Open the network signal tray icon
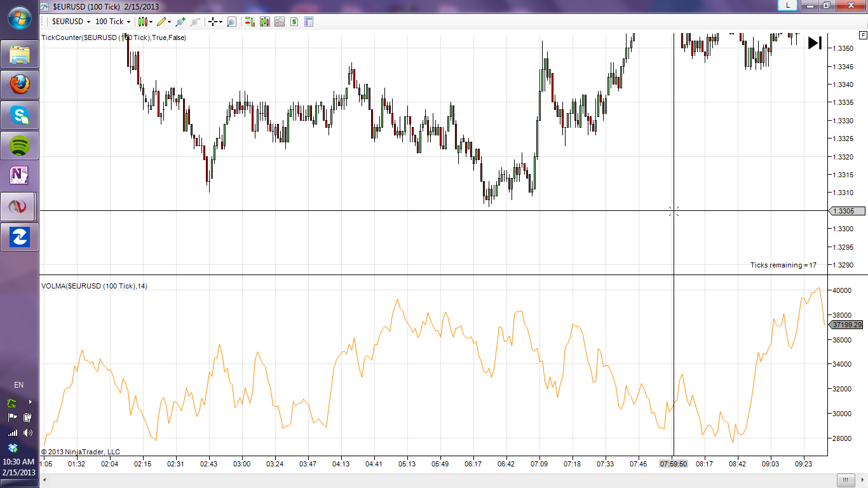This screenshot has height=488, width=868. click(12, 433)
